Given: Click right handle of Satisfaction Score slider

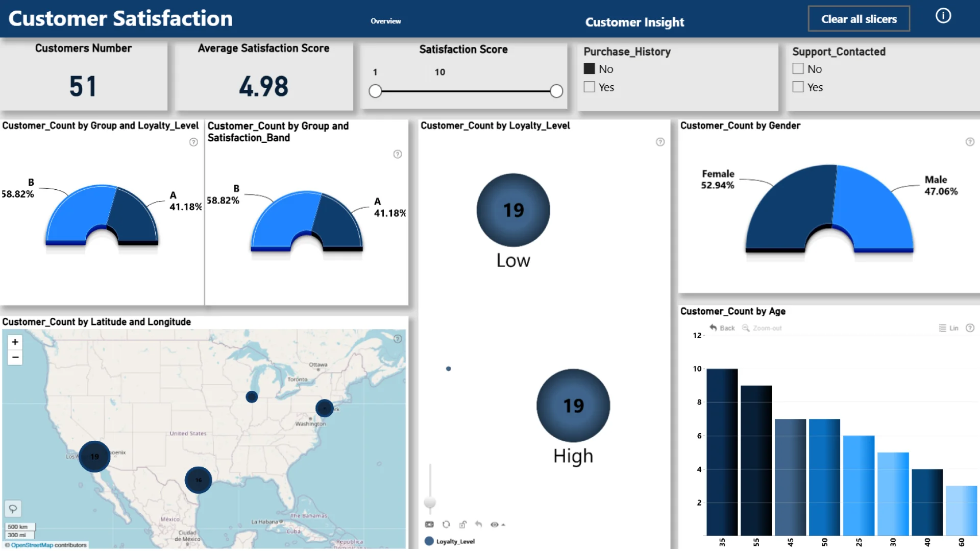Looking at the screenshot, I should pyautogui.click(x=556, y=91).
